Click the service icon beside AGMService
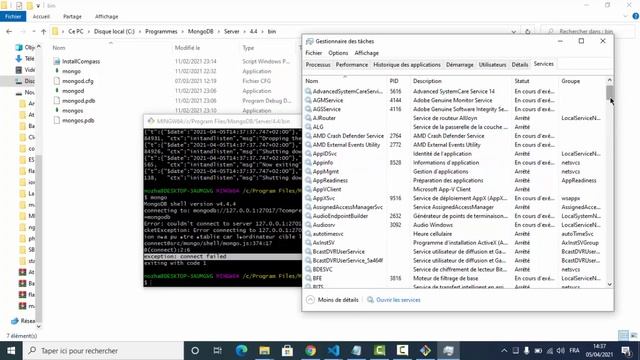The height and width of the screenshot is (360, 640). coord(309,100)
